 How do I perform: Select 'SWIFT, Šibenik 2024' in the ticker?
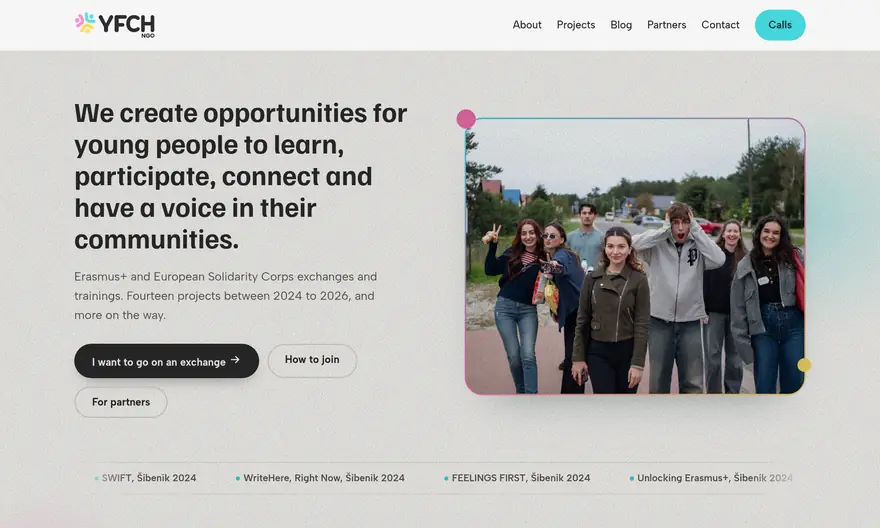[x=146, y=478]
